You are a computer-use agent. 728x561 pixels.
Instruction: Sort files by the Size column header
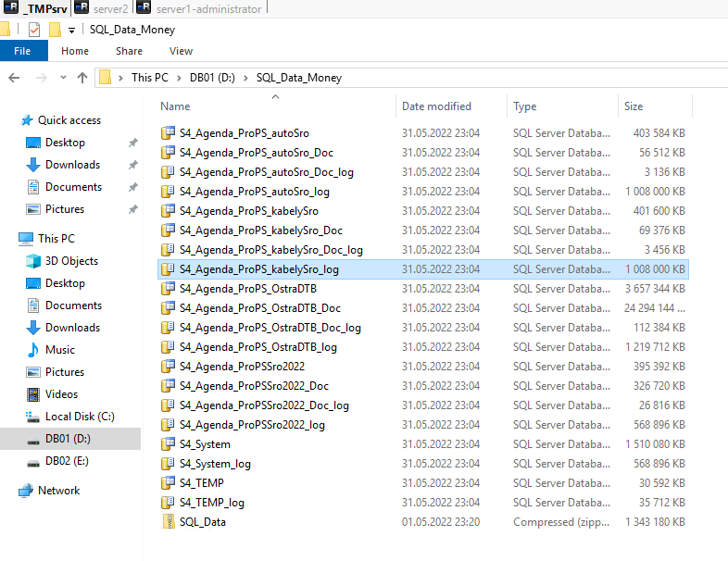634,106
